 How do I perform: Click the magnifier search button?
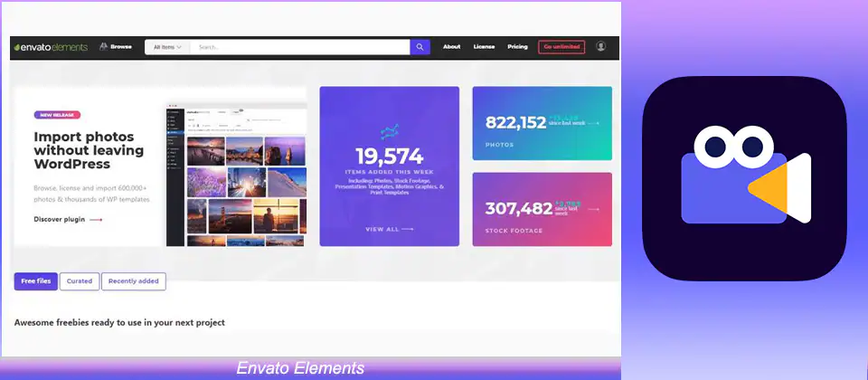click(420, 47)
